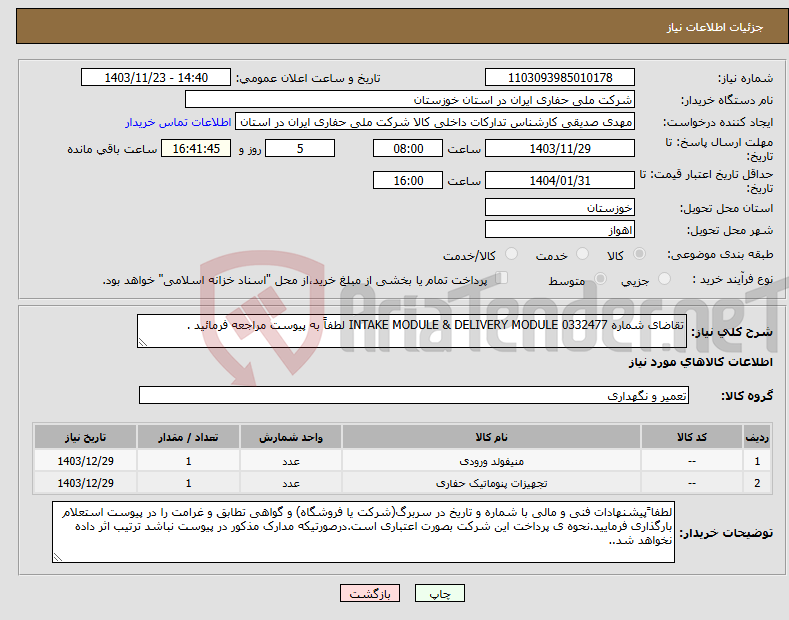Click the تعداد / مقدار column header
The width and height of the screenshot is (789, 620).
[188, 437]
